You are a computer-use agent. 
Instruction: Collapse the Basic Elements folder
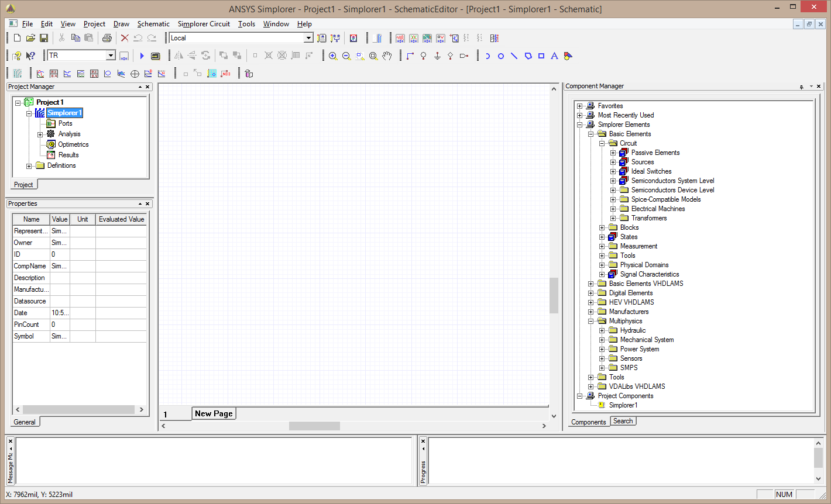tap(591, 134)
